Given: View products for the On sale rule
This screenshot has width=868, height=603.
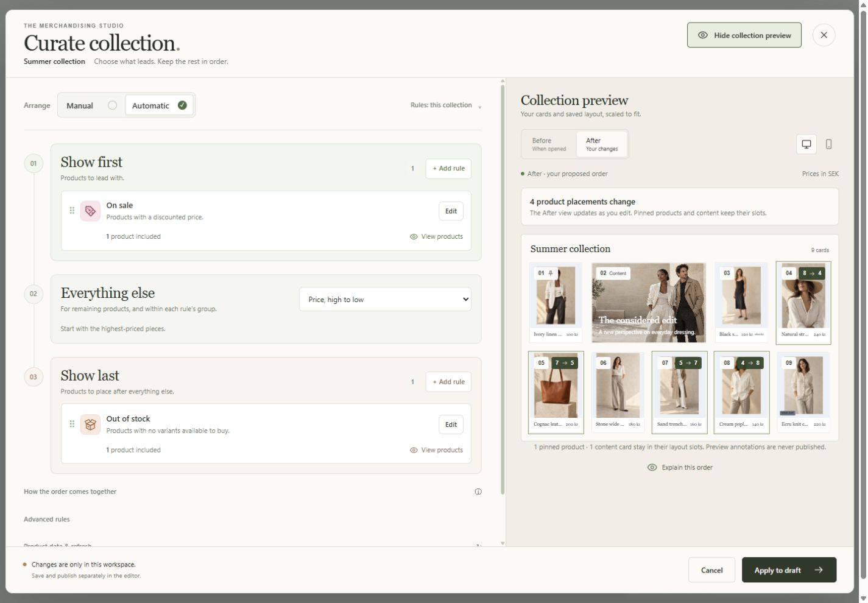Looking at the screenshot, I should pyautogui.click(x=436, y=236).
